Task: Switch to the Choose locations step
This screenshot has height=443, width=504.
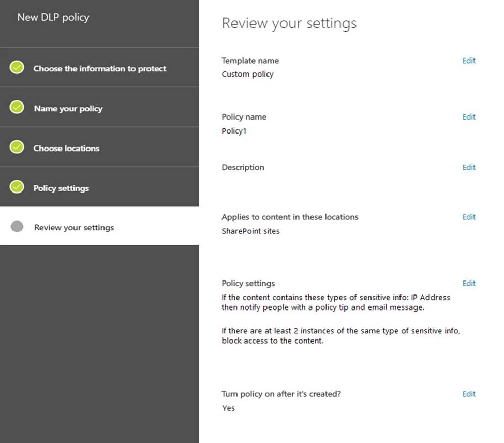Action: (x=66, y=149)
